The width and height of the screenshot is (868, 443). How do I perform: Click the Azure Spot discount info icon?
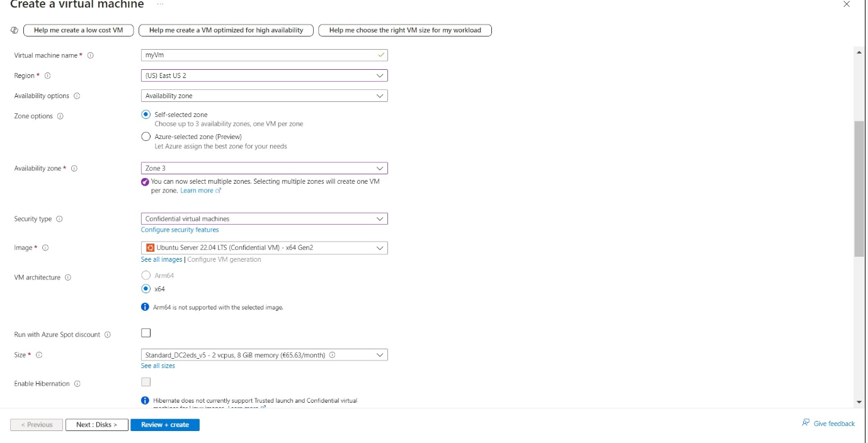click(108, 335)
